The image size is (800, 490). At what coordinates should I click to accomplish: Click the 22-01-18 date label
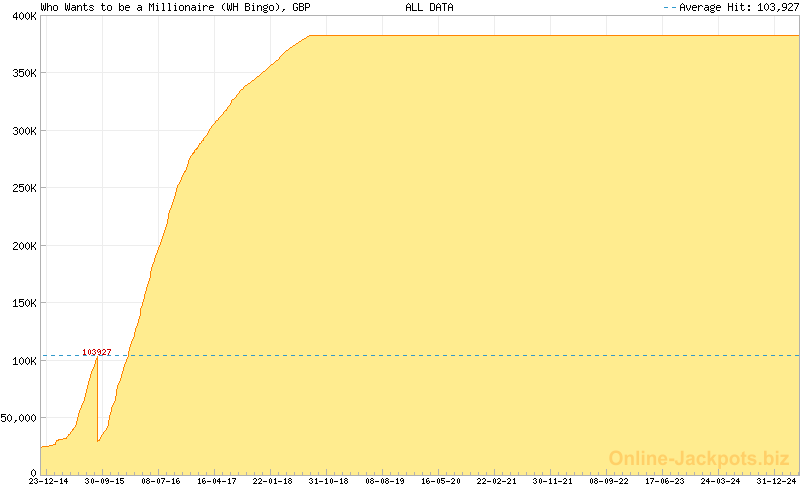(272, 481)
